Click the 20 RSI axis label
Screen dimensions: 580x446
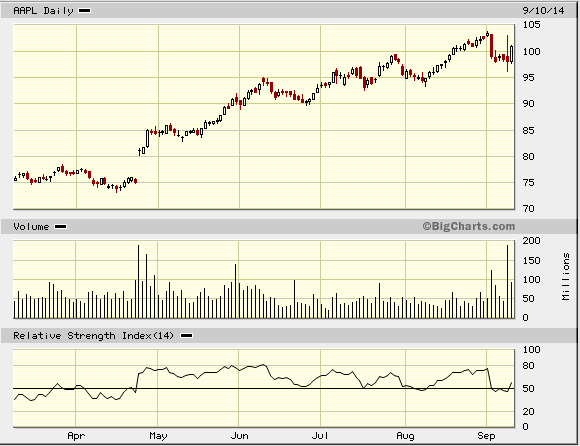[529, 412]
